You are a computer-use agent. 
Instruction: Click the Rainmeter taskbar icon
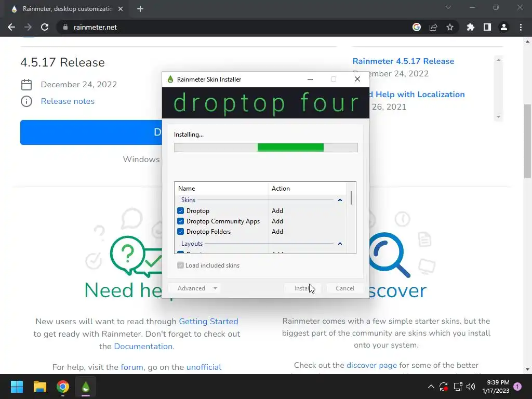[86, 387]
